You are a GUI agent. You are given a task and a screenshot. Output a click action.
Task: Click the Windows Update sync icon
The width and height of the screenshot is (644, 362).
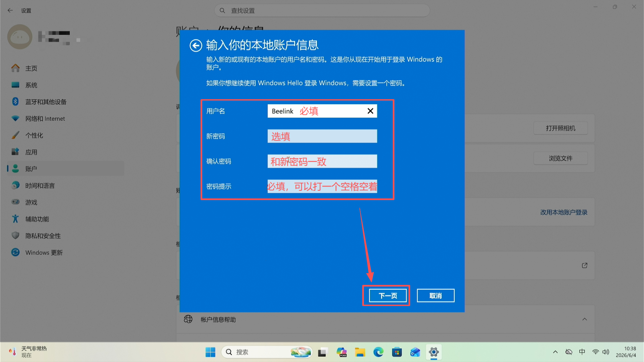tap(15, 252)
